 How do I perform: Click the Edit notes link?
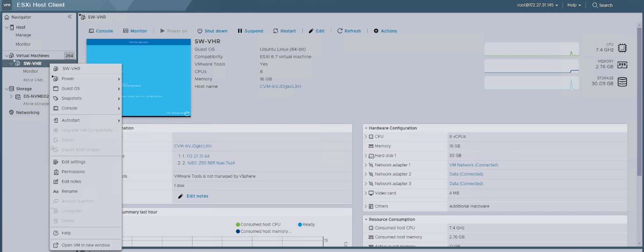pos(197,196)
